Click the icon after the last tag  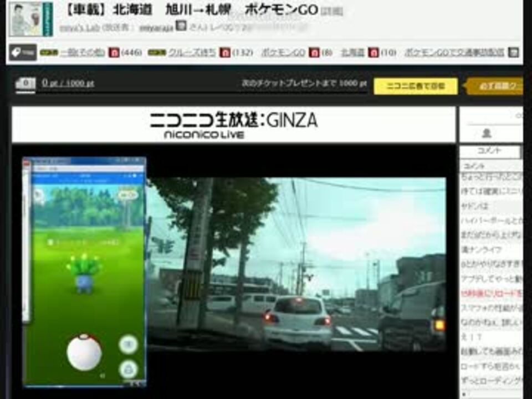point(514,53)
